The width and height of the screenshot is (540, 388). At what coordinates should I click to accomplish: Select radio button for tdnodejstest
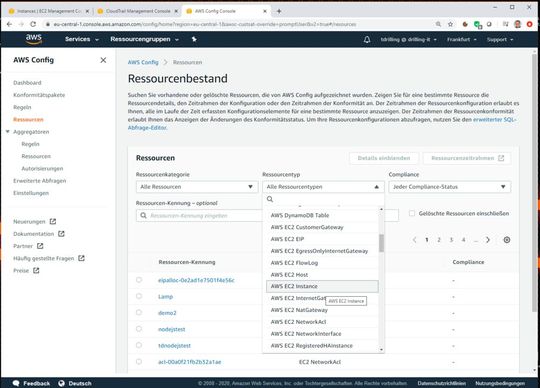click(139, 345)
